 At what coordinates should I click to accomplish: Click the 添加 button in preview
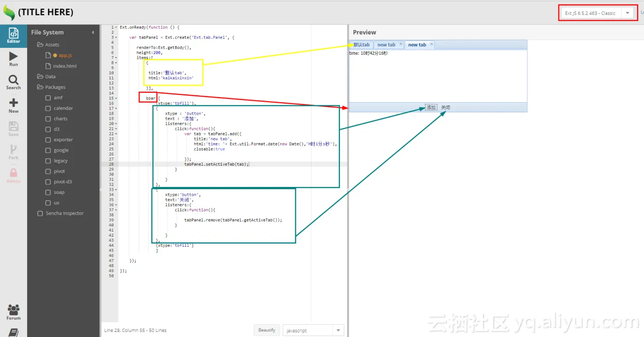click(431, 107)
